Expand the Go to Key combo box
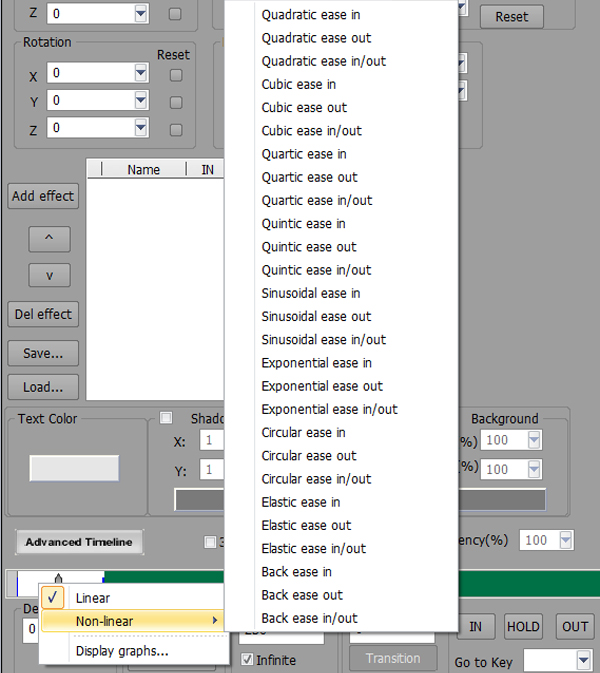The height and width of the screenshot is (673, 600). tap(583, 661)
